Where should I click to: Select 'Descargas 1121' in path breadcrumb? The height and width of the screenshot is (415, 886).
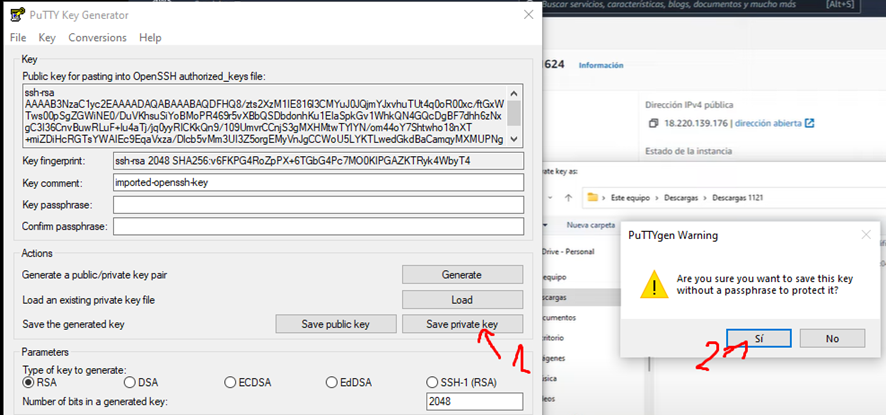738,198
